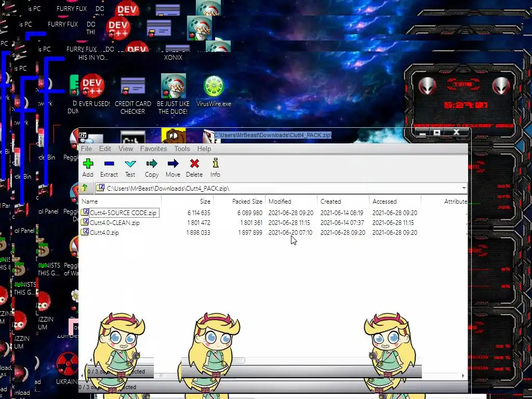The width and height of the screenshot is (532, 399).
Task: Open the View menu
Action: pyautogui.click(x=126, y=149)
